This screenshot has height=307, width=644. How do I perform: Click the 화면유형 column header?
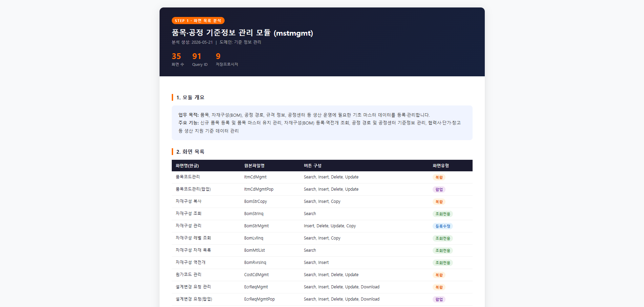(440, 166)
